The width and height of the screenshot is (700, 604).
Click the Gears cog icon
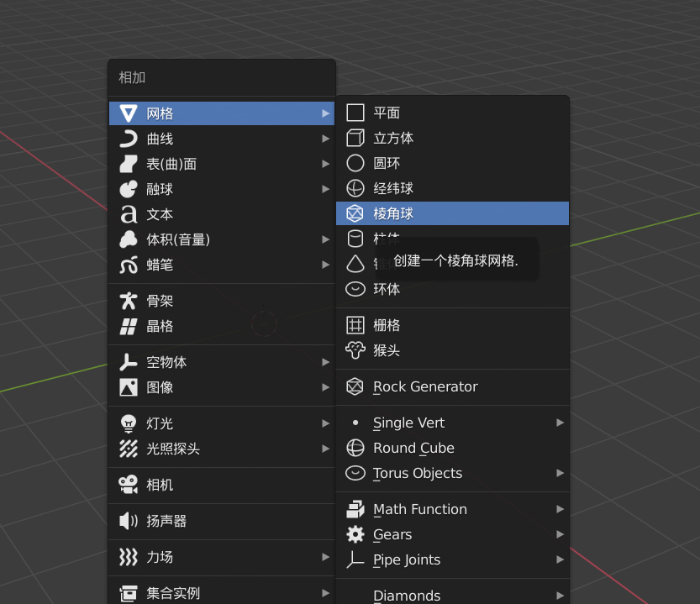point(355,534)
